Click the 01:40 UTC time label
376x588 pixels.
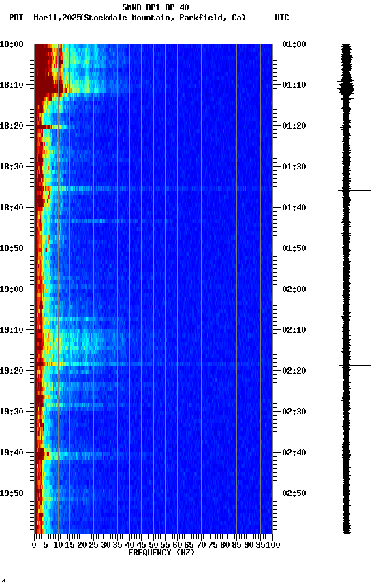click(x=294, y=208)
